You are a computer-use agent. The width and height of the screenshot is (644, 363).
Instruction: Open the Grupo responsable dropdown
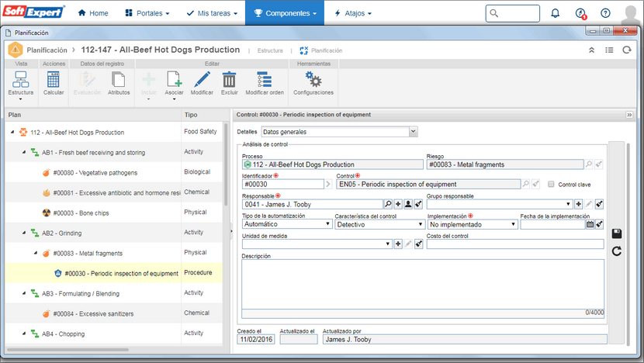click(500, 204)
